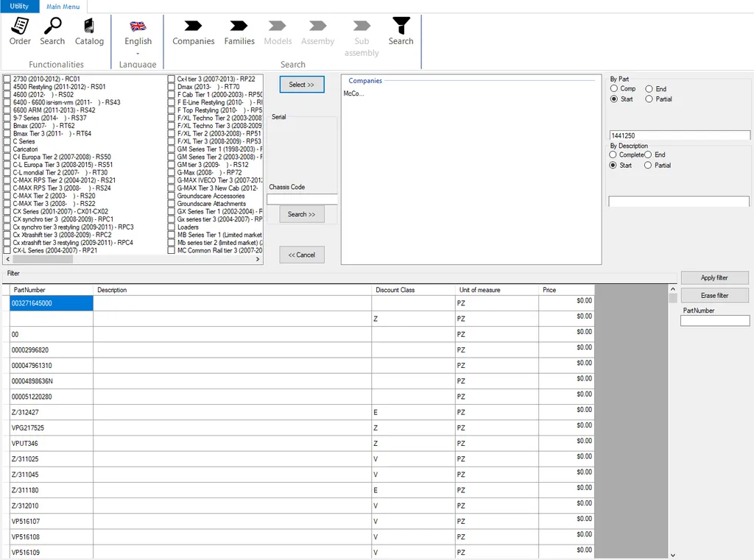Open Search with the magnifier icon

[52, 32]
